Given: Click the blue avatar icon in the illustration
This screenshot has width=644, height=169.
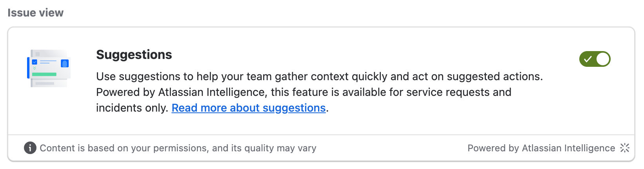Looking at the screenshot, I should [65, 63].
